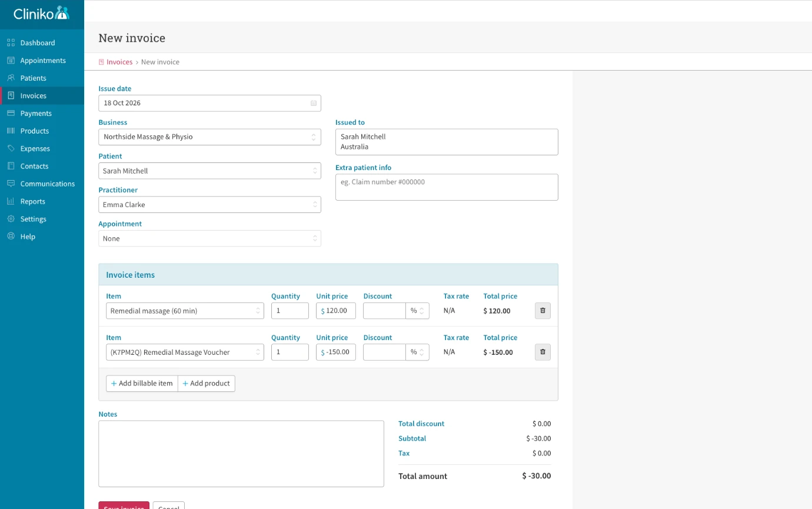Click the Invoices breadcrumb link
Screen dimensions: 812x509
click(119, 62)
